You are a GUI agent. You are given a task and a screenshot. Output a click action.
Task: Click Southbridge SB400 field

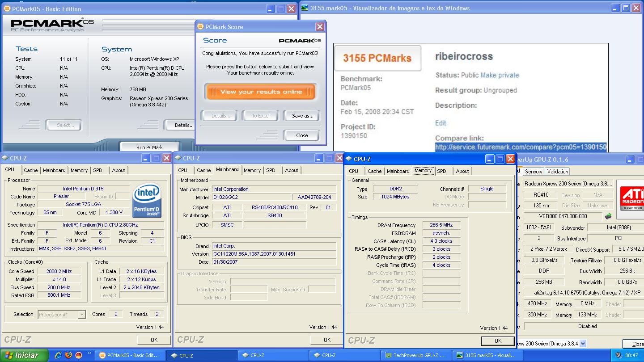point(275,215)
